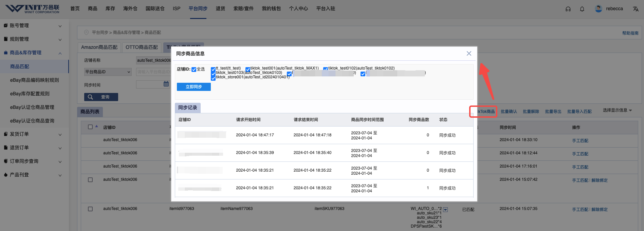
Task: Go to 首页 in top navigation
Action: coord(75,8)
